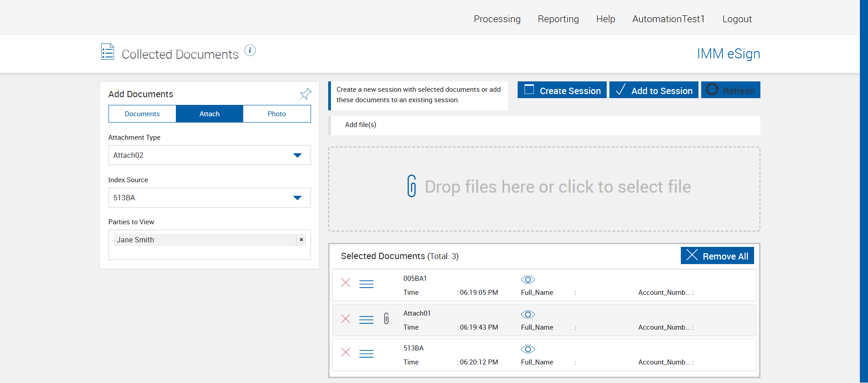Open the Processing menu

pos(497,19)
